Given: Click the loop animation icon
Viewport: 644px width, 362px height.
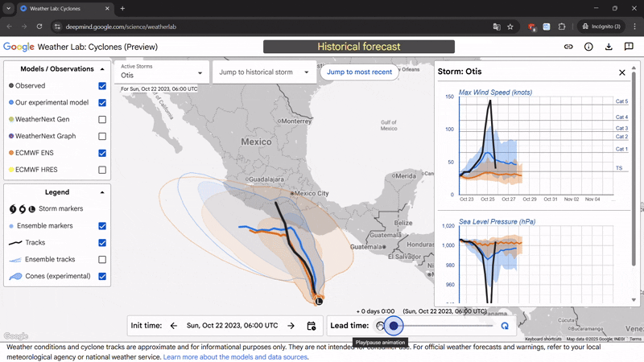Looking at the screenshot, I should (x=505, y=326).
